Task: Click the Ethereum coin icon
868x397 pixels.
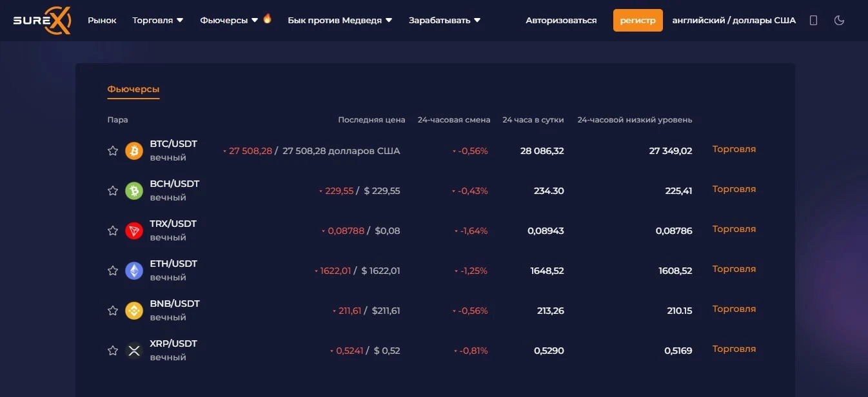Action: [x=134, y=271]
